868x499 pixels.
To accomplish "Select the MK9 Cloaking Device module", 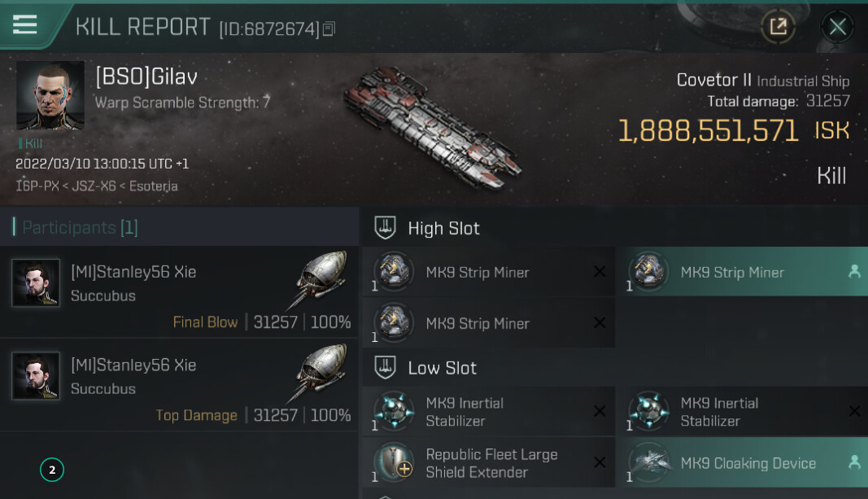I will [x=741, y=463].
